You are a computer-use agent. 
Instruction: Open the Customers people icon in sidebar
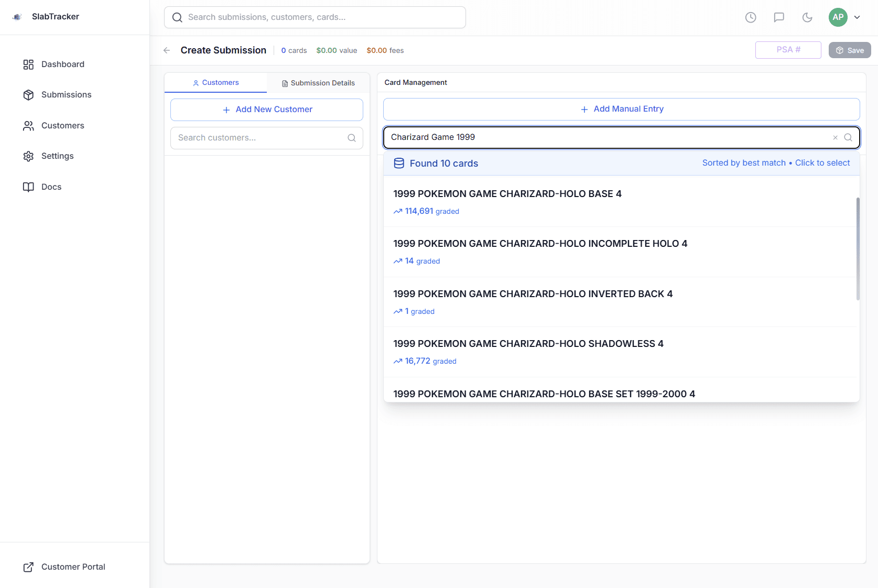[28, 125]
